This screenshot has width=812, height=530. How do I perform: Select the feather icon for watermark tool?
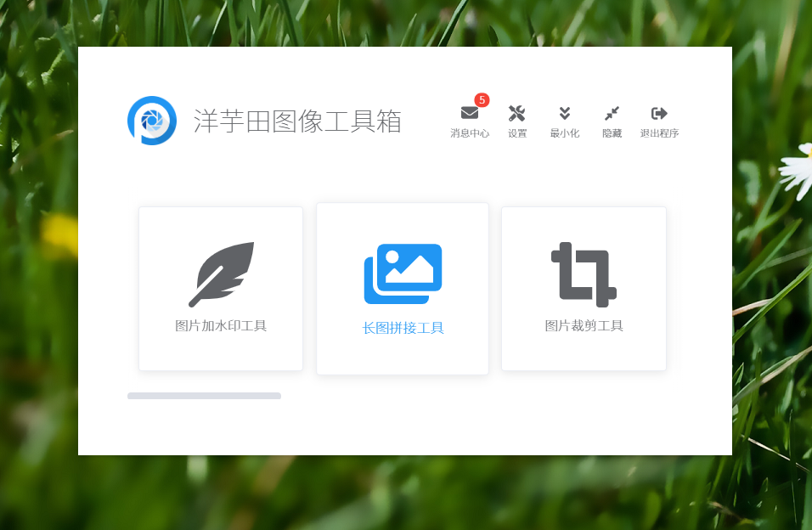[221, 274]
